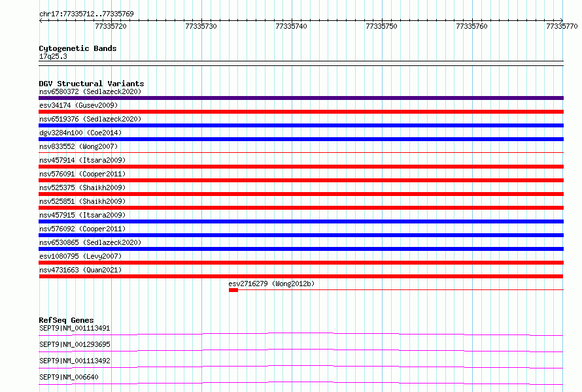The height and width of the screenshot is (392, 582).
Task: Click the red bar under nsv576091
Action: pyautogui.click(x=301, y=180)
